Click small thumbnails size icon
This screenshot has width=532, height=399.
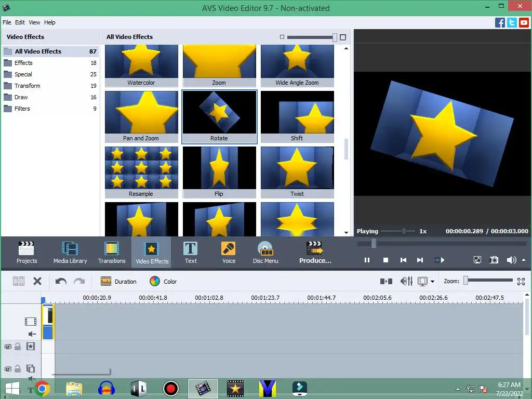click(x=282, y=37)
